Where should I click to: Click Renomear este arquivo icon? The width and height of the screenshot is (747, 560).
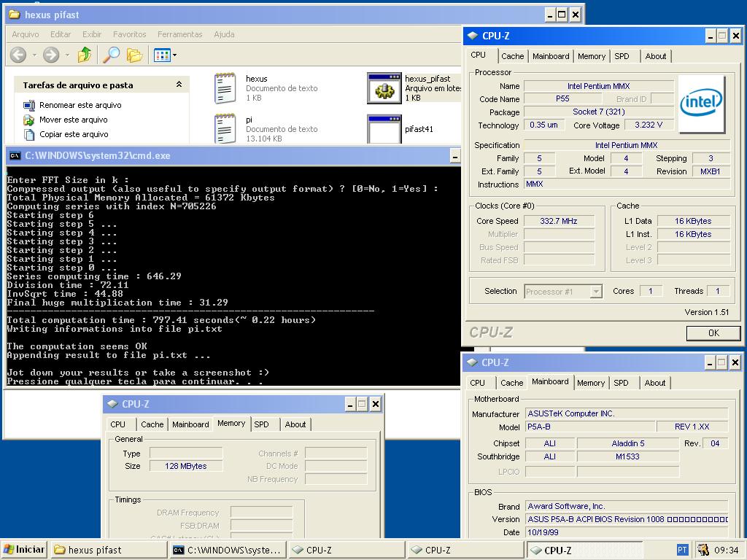[x=29, y=105]
